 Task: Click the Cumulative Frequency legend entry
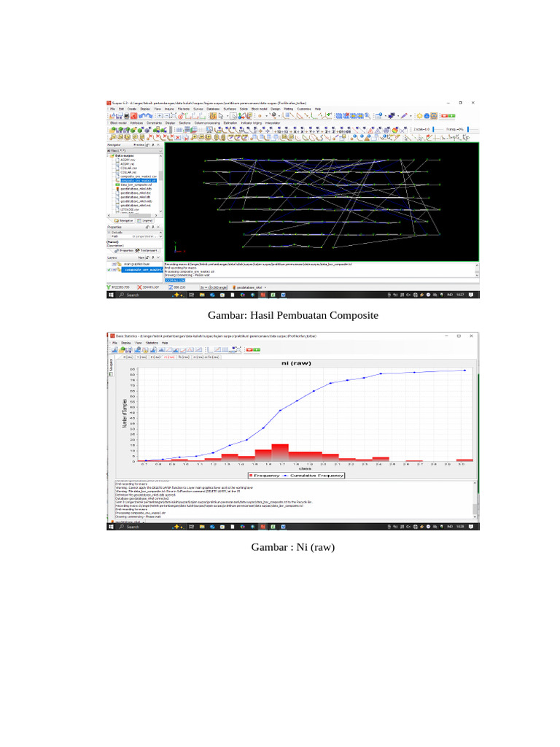pyautogui.click(x=313, y=476)
